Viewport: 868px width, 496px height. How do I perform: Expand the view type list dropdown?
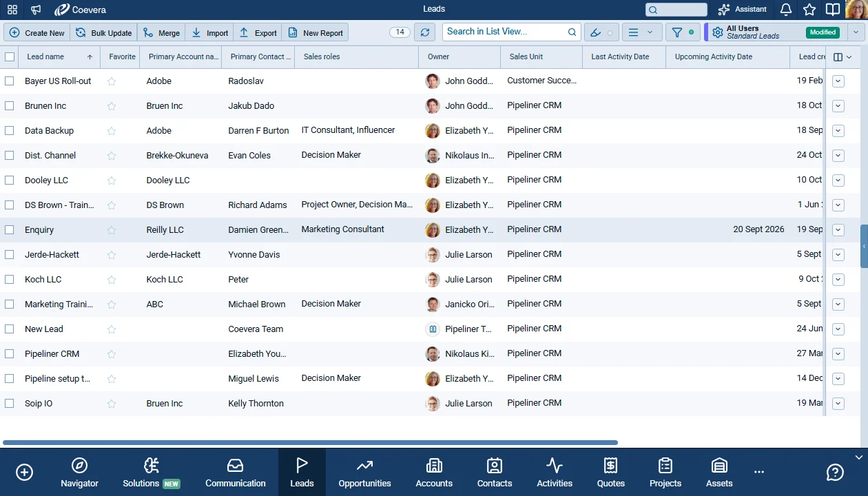pos(642,32)
